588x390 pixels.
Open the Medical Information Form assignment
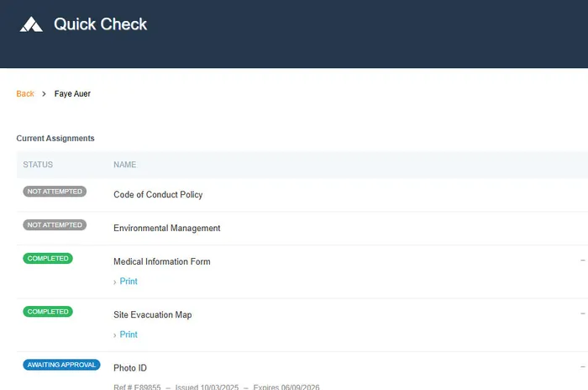pyautogui.click(x=161, y=261)
